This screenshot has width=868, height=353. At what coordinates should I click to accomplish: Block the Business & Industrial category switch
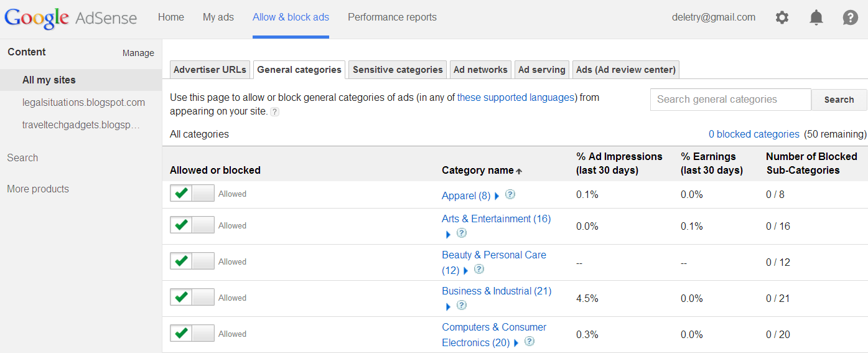pos(192,298)
